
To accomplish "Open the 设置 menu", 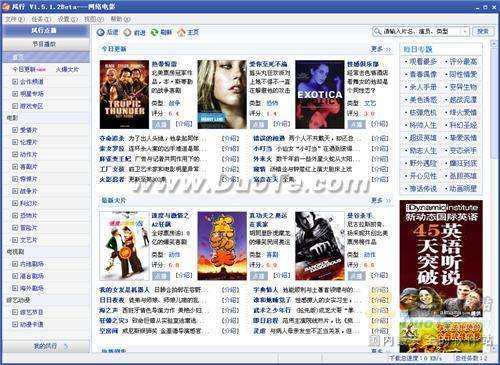I will point(68,19).
